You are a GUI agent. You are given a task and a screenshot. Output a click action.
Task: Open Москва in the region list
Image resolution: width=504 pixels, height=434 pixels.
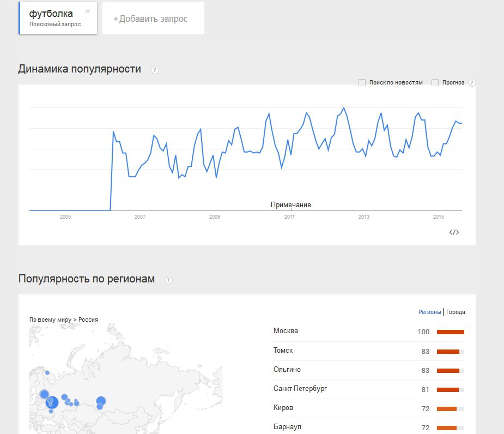[x=286, y=331]
